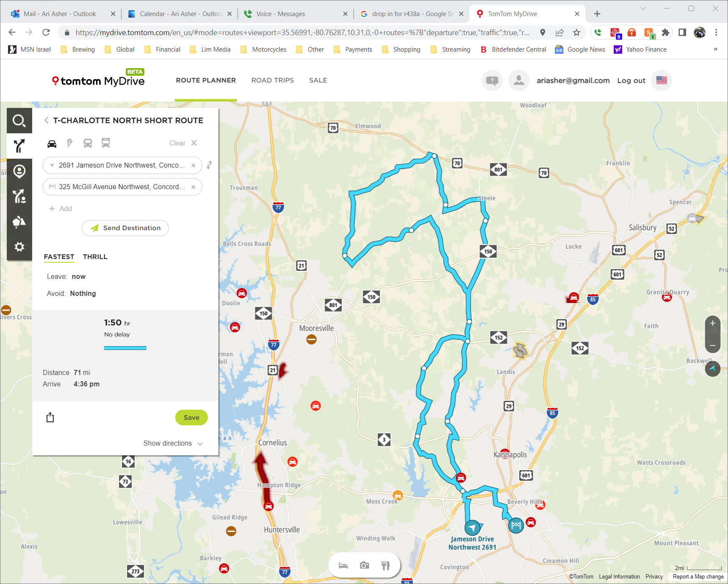Share the route with the export icon
Viewport: 728px width, 584px height.
[50, 417]
